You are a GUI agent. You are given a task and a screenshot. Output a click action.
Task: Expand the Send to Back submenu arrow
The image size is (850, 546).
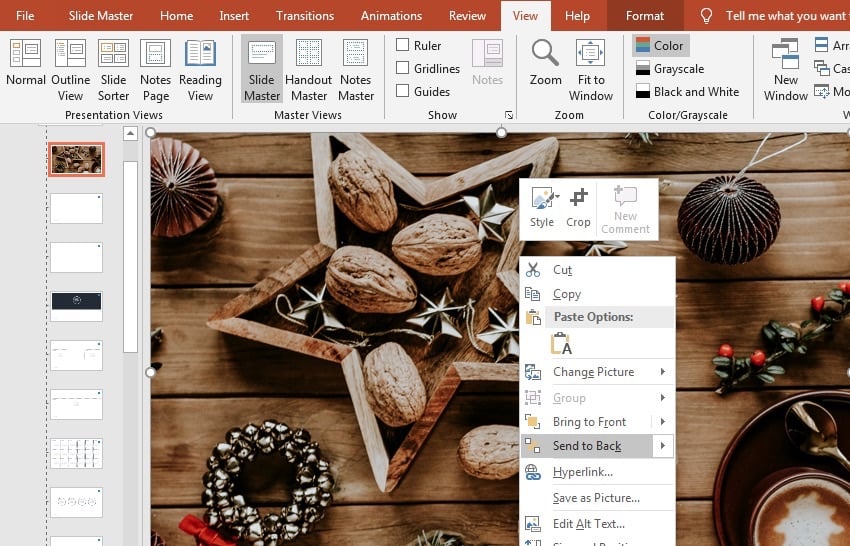tap(662, 446)
